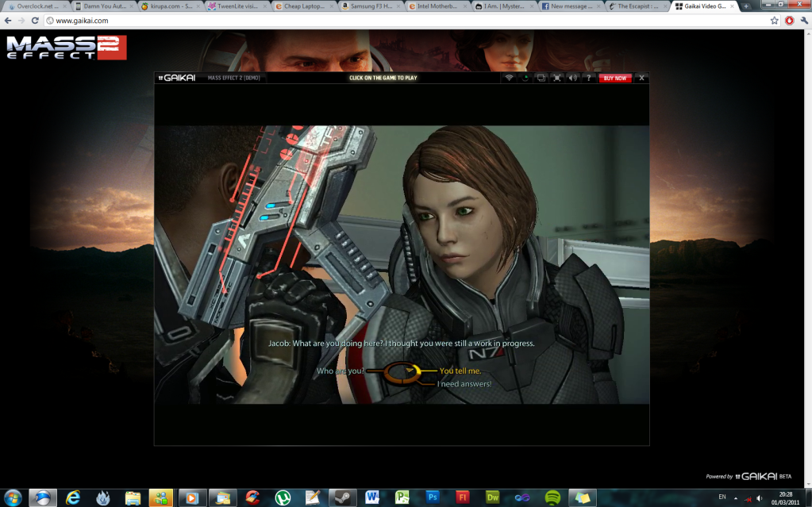Close the Gaikai player overlay
The width and height of the screenshot is (812, 507).
pyautogui.click(x=641, y=78)
